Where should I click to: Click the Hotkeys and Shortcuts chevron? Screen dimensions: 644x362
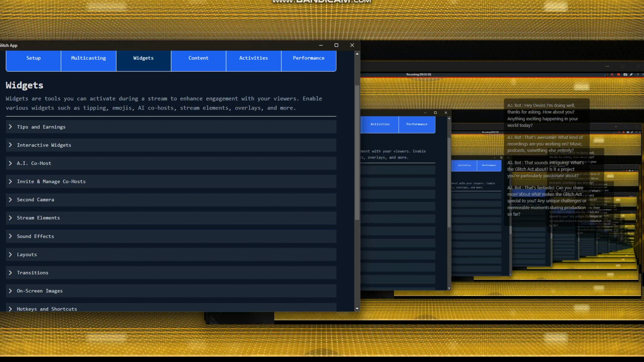(x=10, y=309)
